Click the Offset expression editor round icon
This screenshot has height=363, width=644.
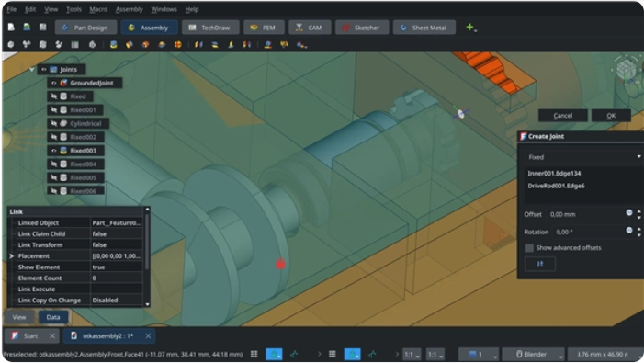coord(629,212)
